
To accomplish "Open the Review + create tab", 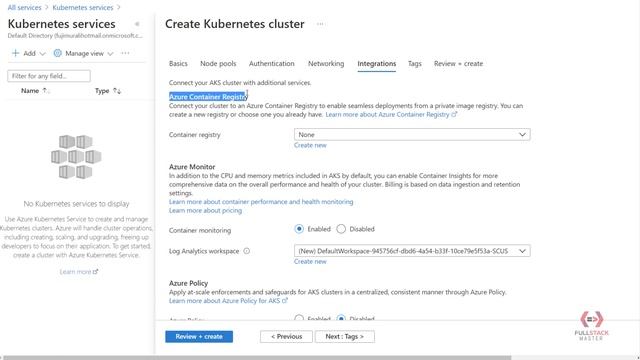I will [458, 64].
